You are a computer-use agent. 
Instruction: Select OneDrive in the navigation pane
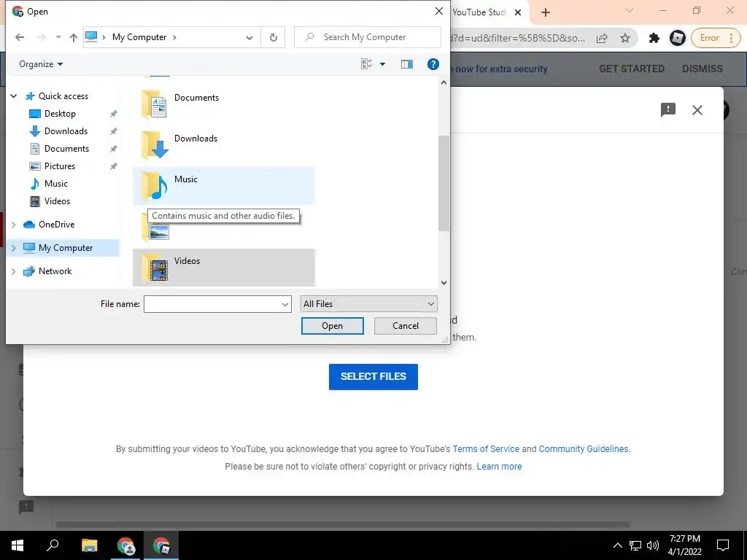click(x=56, y=225)
